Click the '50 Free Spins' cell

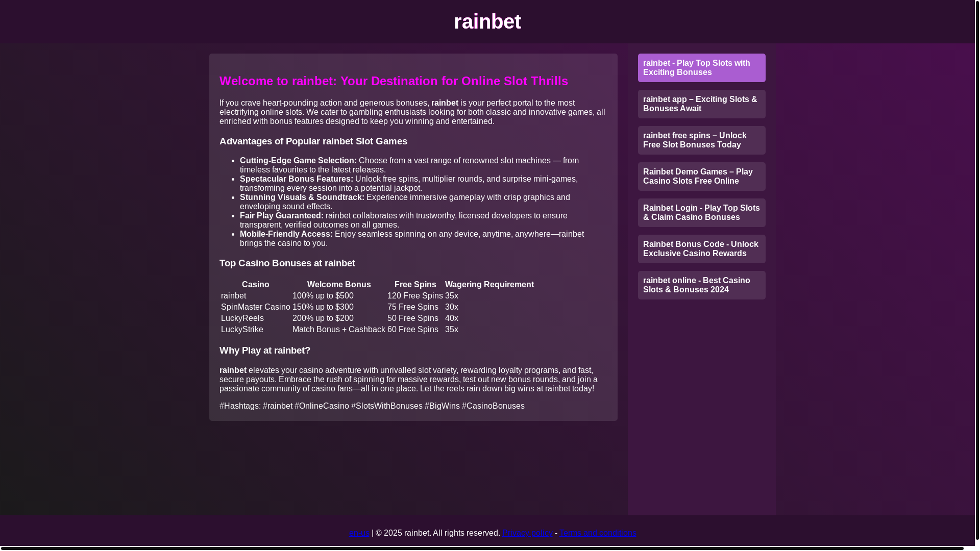(413, 318)
